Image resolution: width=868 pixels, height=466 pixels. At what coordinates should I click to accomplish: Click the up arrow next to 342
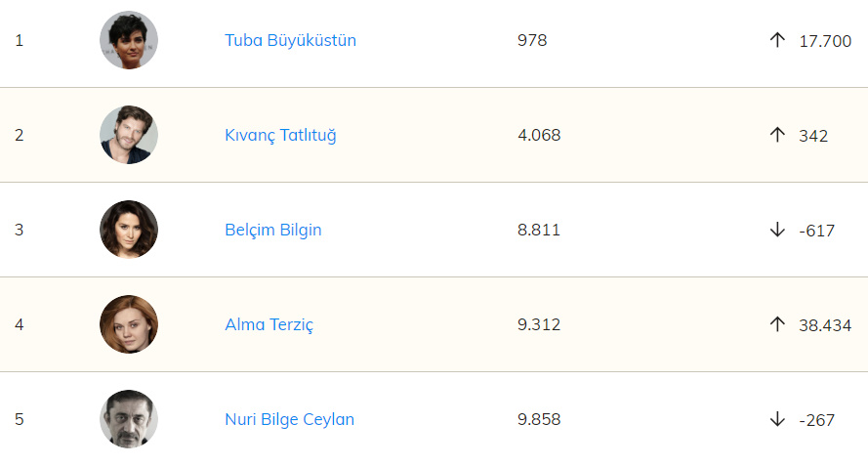(777, 135)
